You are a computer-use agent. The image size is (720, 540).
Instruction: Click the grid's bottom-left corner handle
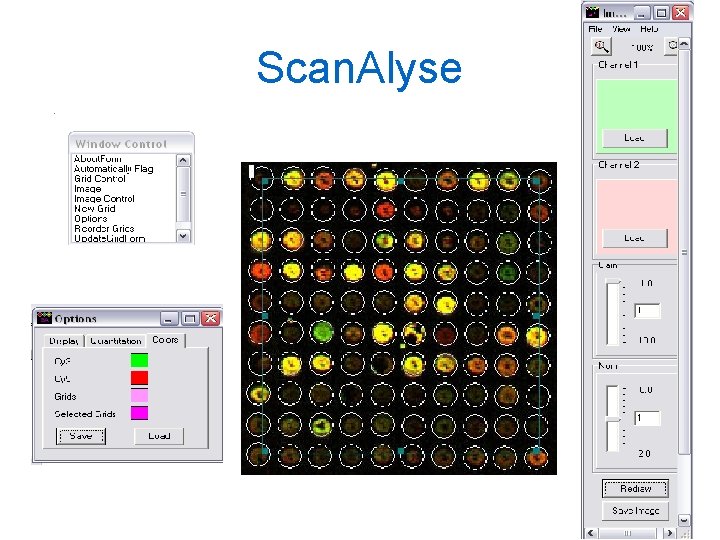pos(265,451)
